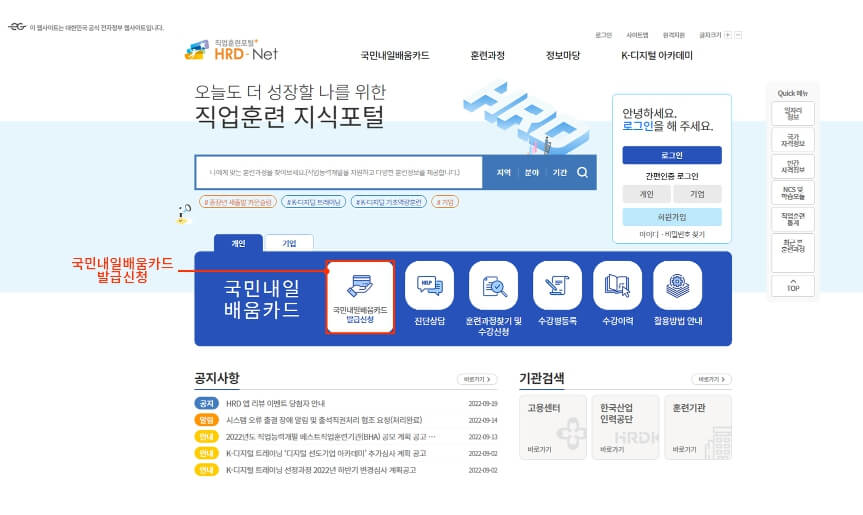The image size is (863, 515).
Task: Click the 회원가입 button
Action: click(671, 217)
